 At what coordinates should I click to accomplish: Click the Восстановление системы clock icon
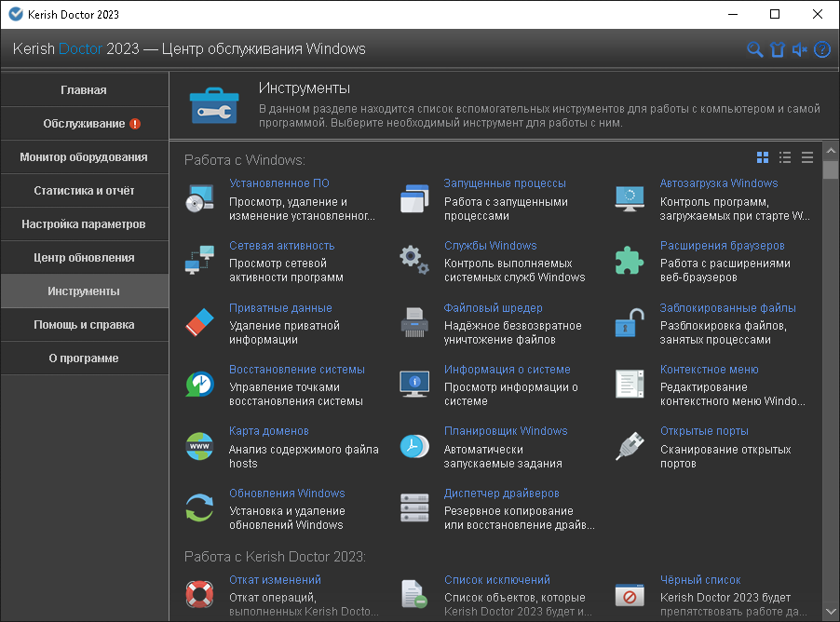[200, 385]
